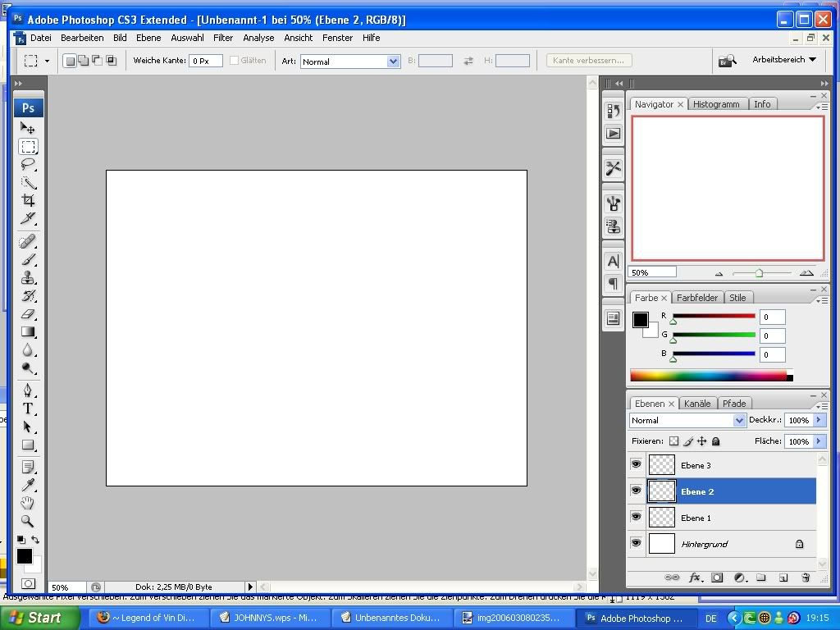Select the Zoom tool

(28, 521)
